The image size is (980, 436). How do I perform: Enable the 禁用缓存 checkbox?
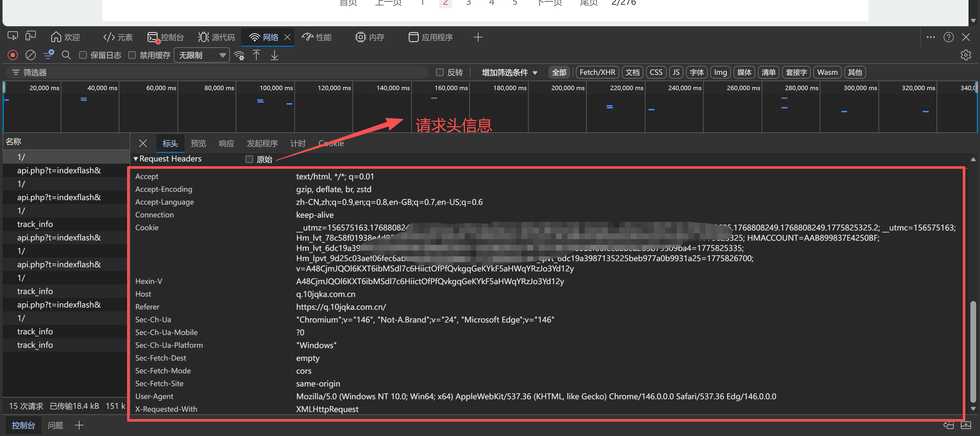(132, 55)
